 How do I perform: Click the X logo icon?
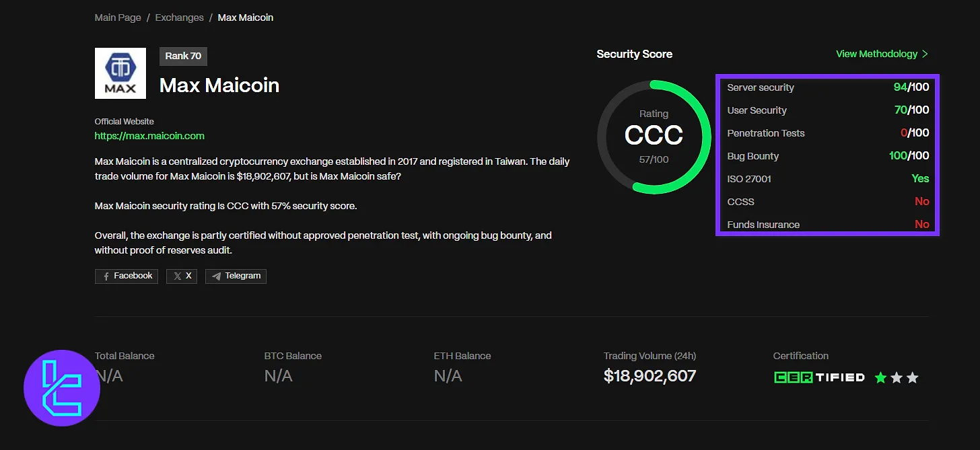(177, 276)
